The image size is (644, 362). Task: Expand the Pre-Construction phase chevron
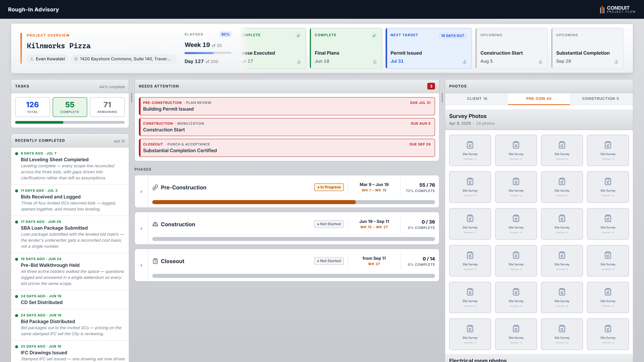(141, 192)
